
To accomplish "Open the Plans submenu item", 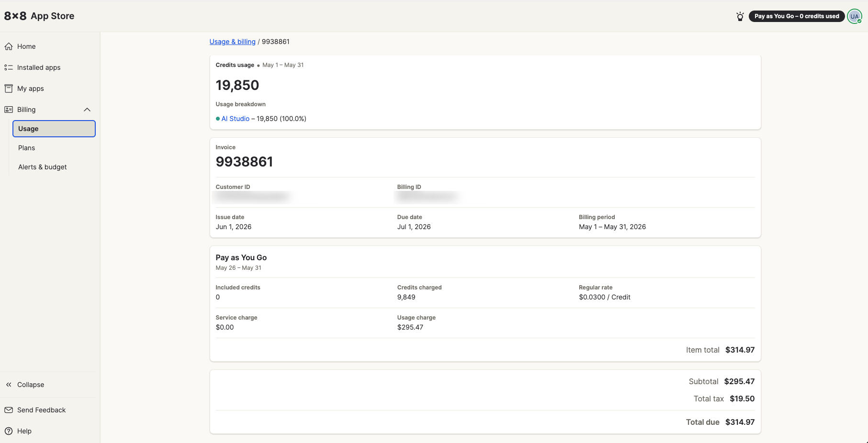I will click(x=54, y=148).
